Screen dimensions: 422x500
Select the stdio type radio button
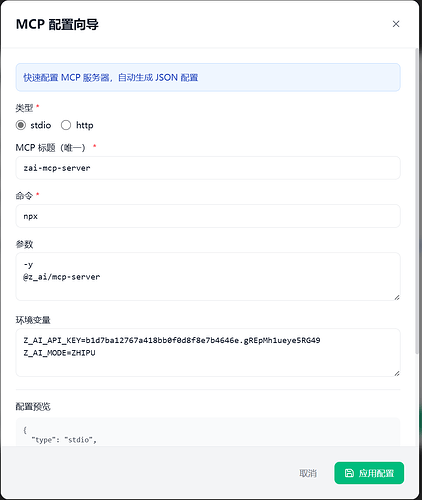point(21,125)
